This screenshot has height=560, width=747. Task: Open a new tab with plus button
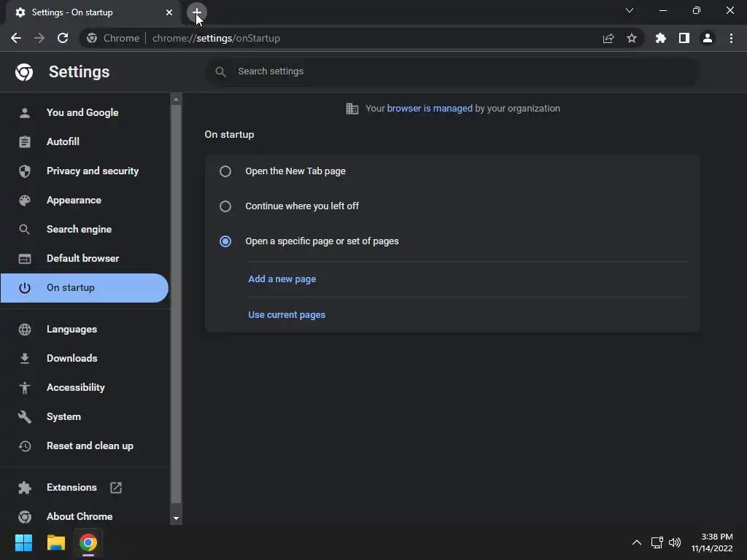click(x=196, y=12)
